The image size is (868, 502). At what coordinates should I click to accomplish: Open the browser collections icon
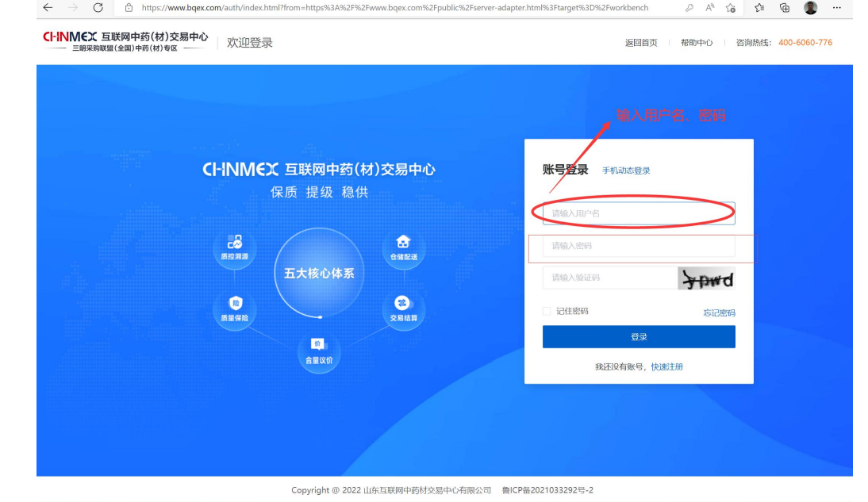pyautogui.click(x=785, y=8)
